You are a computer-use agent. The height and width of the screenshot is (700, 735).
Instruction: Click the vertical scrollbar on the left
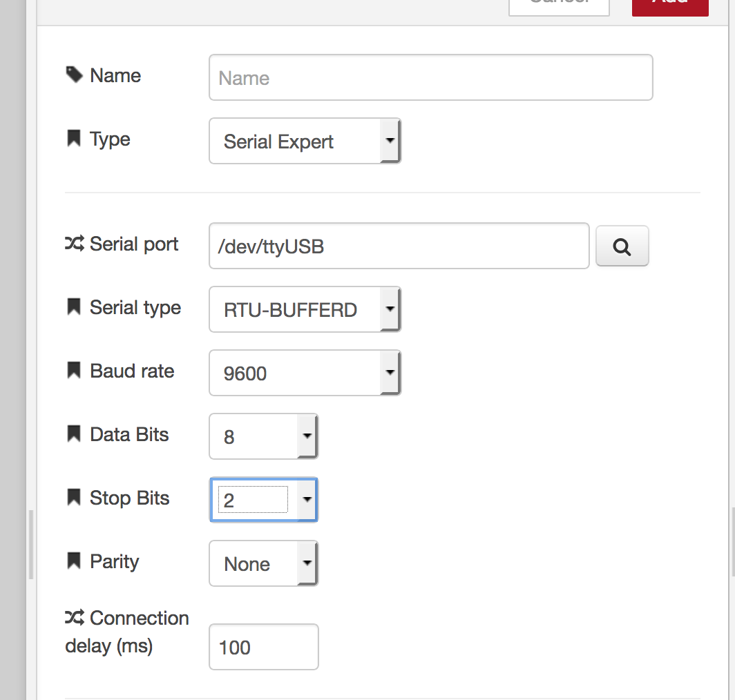tap(30, 545)
